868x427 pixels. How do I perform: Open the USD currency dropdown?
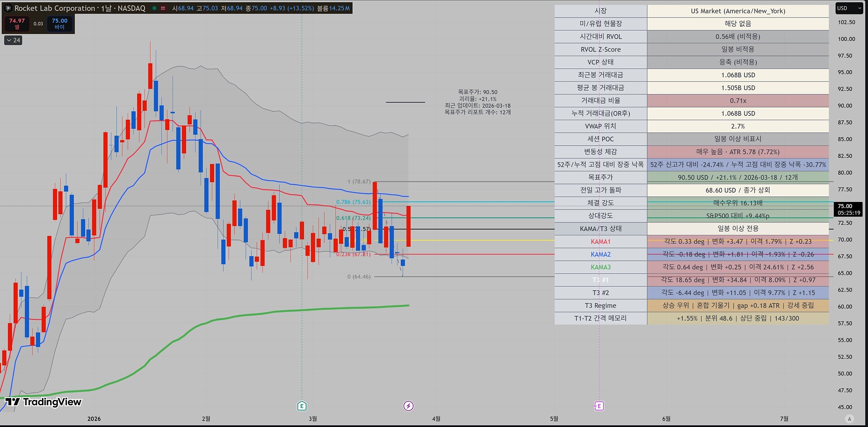tap(849, 8)
